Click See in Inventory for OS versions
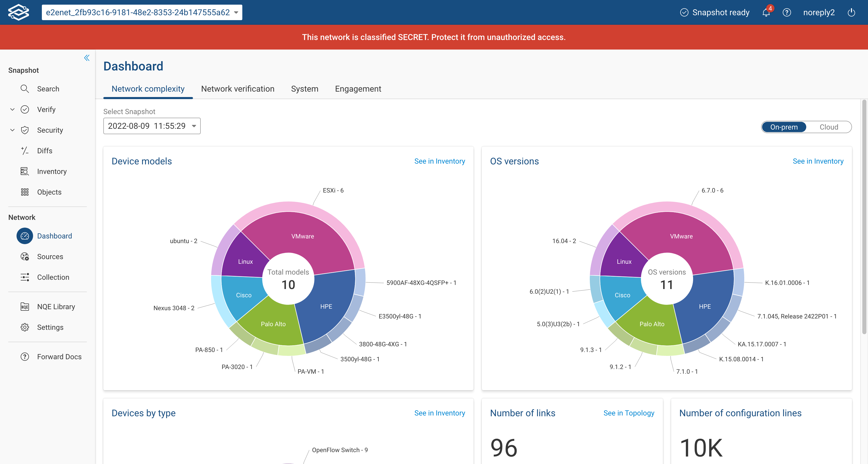 pyautogui.click(x=818, y=161)
